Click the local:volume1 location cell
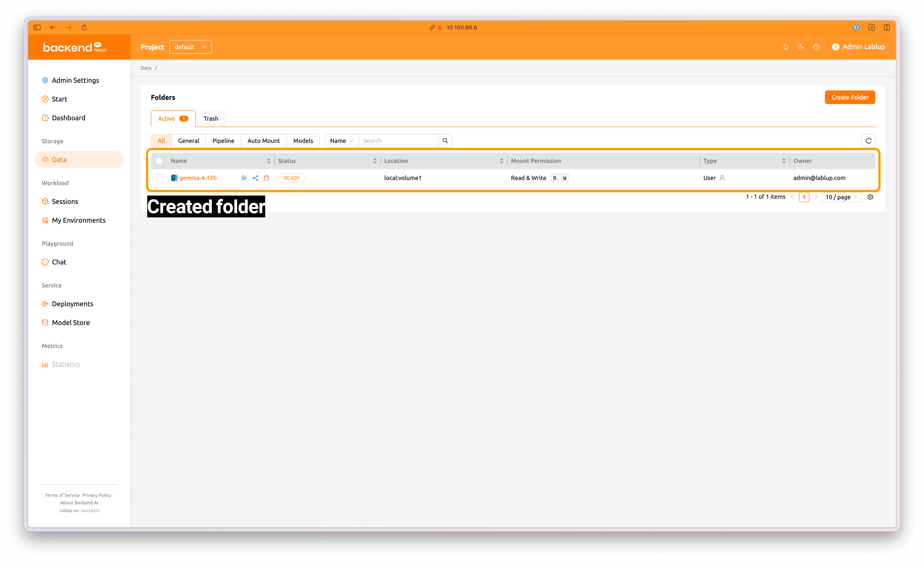The height and width of the screenshot is (563, 924). (403, 178)
